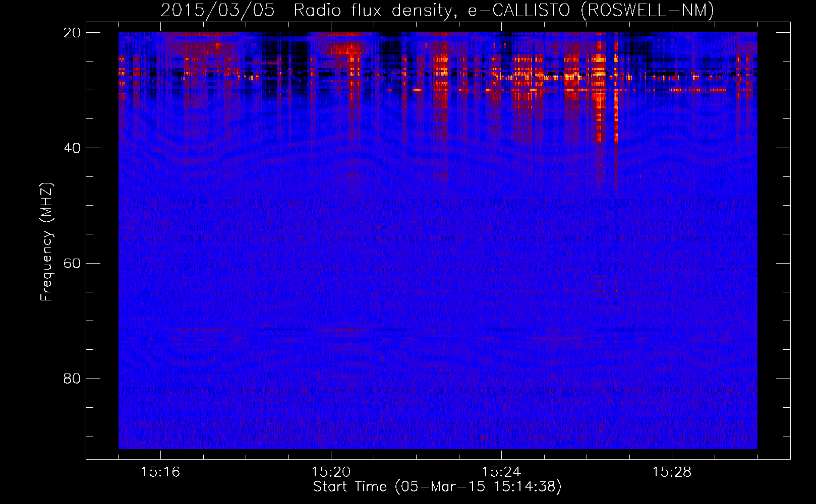
Task: Click the 15:16 time tick label
Action: click(160, 472)
